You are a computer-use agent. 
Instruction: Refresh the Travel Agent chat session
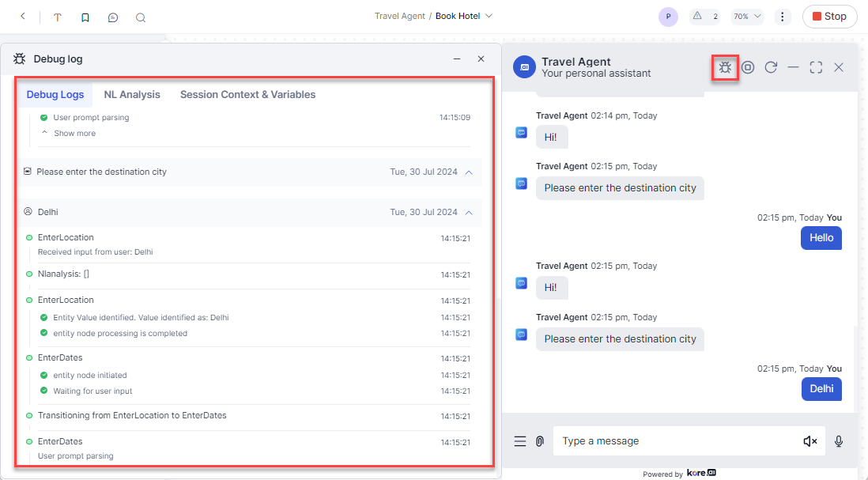[x=771, y=68]
